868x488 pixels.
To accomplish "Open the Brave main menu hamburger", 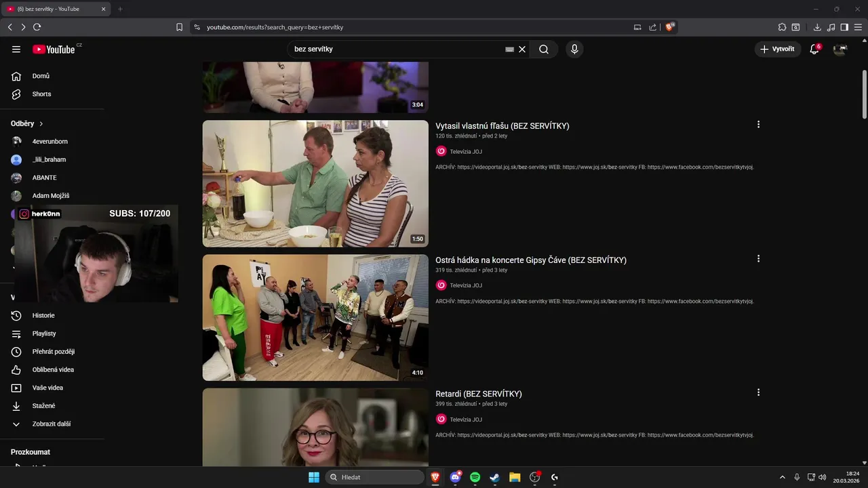I will tap(858, 27).
